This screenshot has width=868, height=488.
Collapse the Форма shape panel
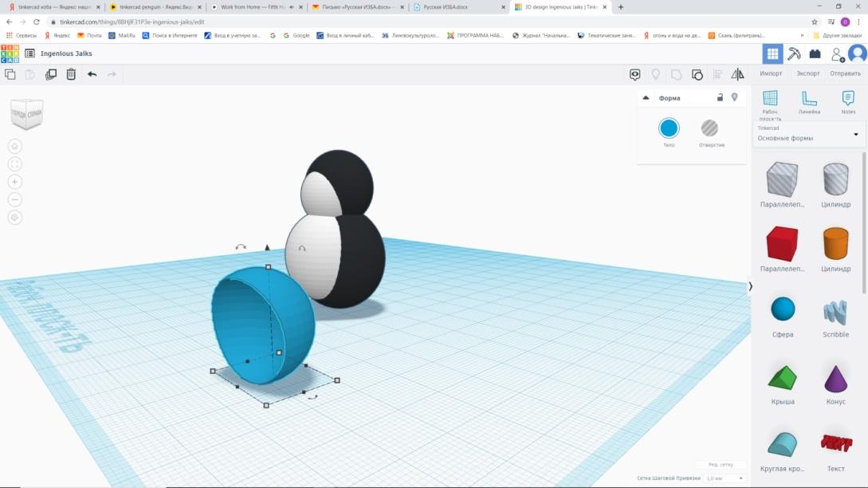point(646,98)
